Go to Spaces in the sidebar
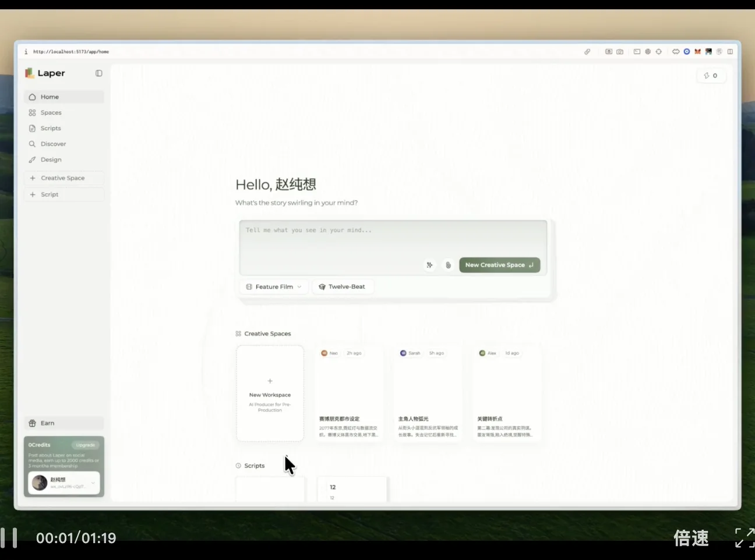 tap(51, 113)
